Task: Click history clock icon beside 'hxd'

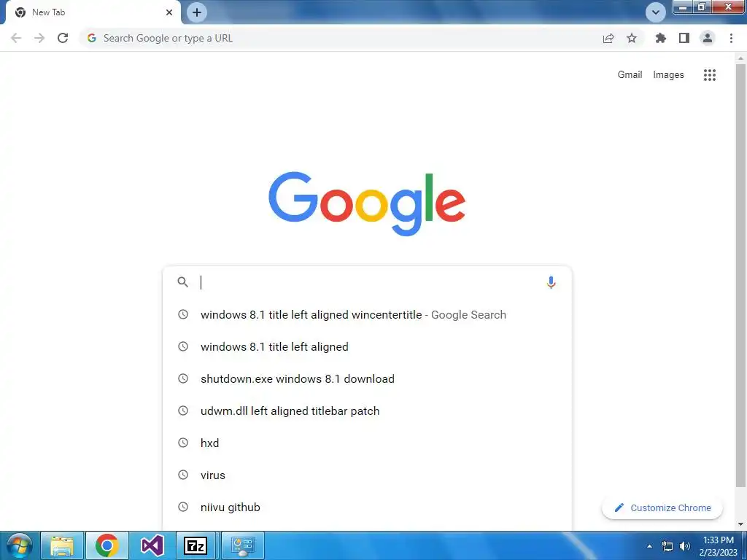Action: point(183,443)
